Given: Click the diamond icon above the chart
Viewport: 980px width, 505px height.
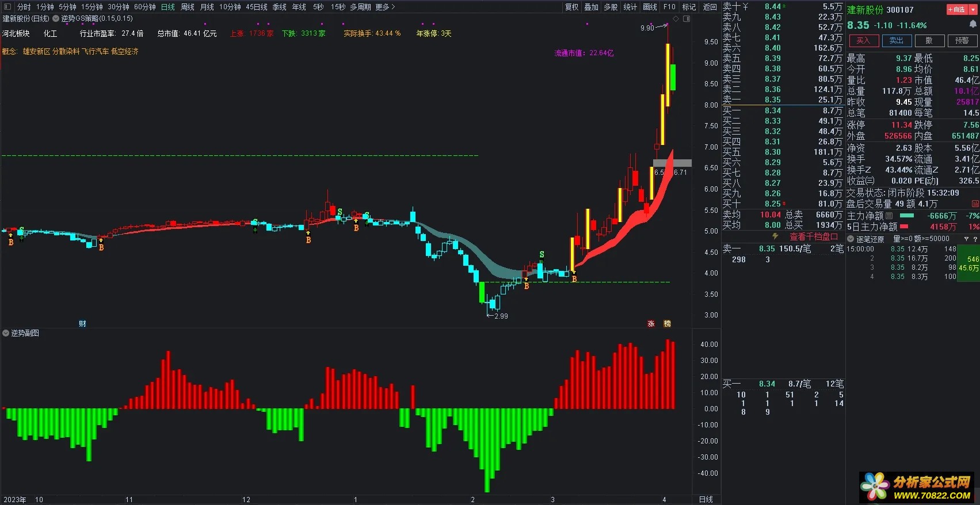Looking at the screenshot, I should point(676,19).
